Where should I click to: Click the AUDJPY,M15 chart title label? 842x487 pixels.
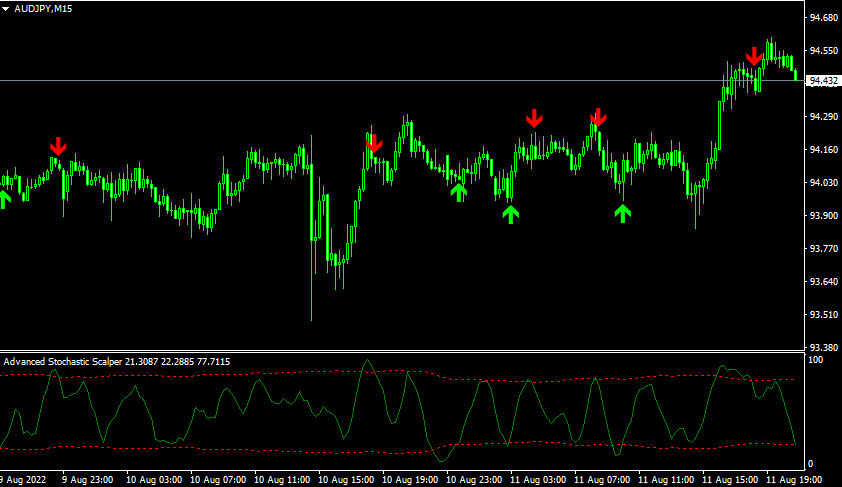pos(43,9)
